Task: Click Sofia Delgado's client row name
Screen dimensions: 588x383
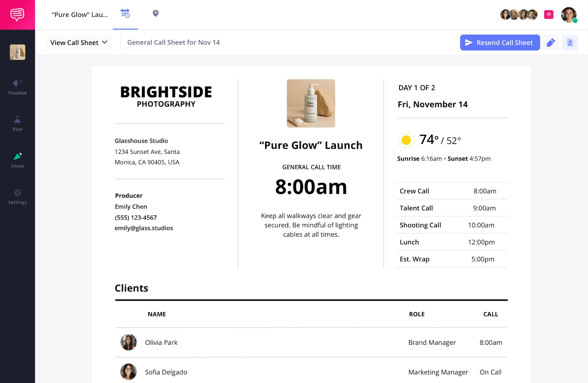Action: pyautogui.click(x=166, y=372)
